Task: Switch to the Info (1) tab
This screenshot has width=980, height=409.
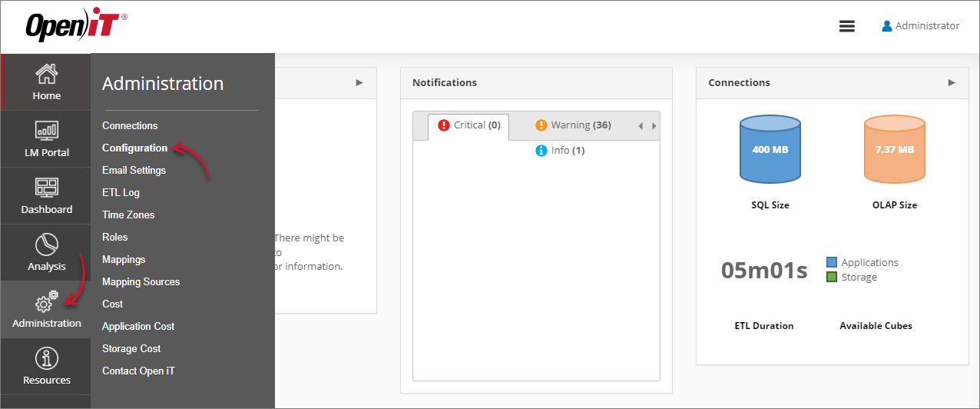Action: [x=560, y=151]
